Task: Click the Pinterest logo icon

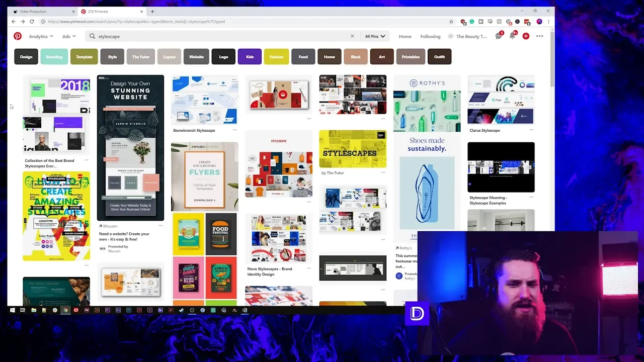Action: click(x=18, y=36)
